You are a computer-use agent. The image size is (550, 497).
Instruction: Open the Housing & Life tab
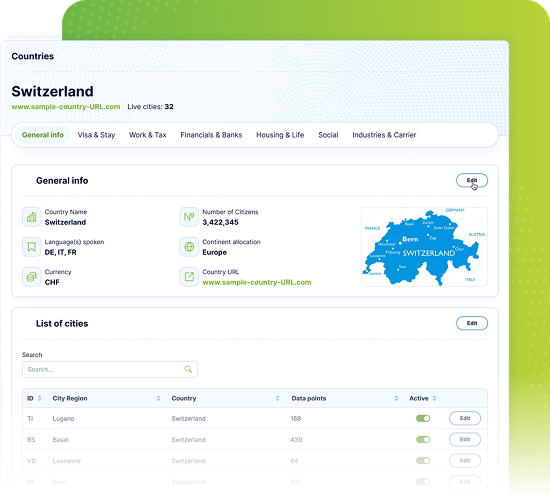[280, 135]
